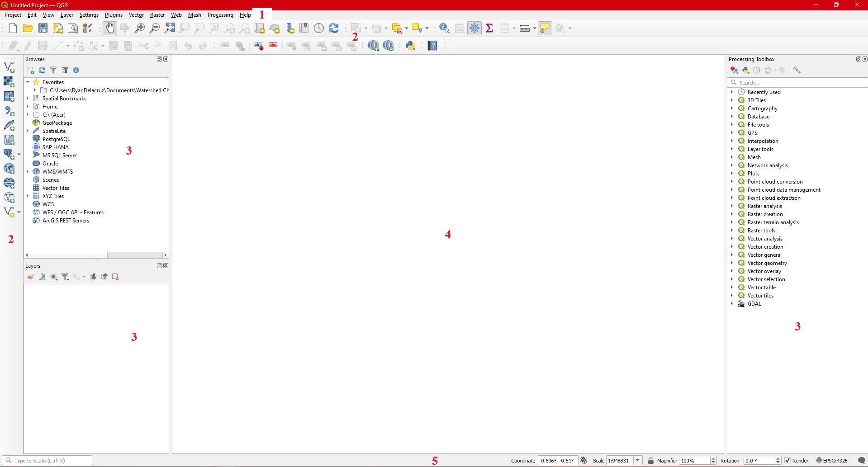Toggle the magnifier lock scale icon
This screenshot has height=467, width=868.
point(651,460)
